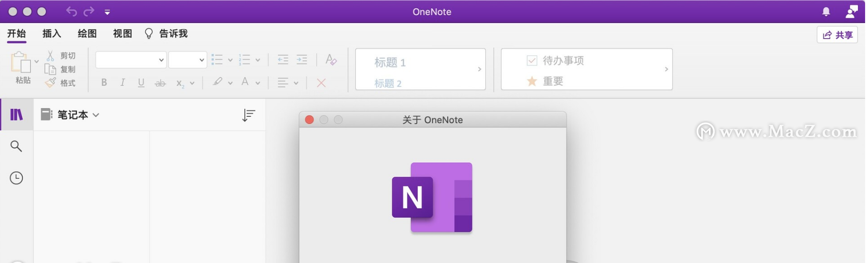Toggle italic formatting

pyautogui.click(x=123, y=82)
